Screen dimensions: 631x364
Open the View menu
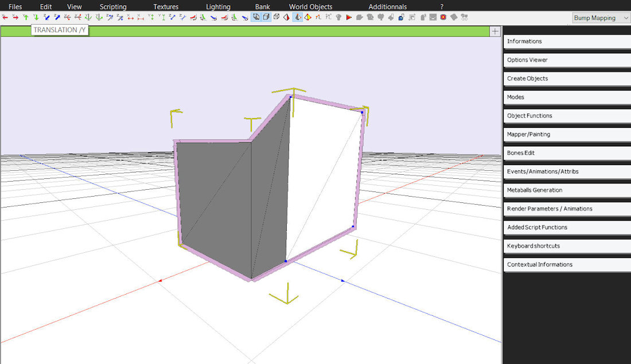(x=75, y=6)
